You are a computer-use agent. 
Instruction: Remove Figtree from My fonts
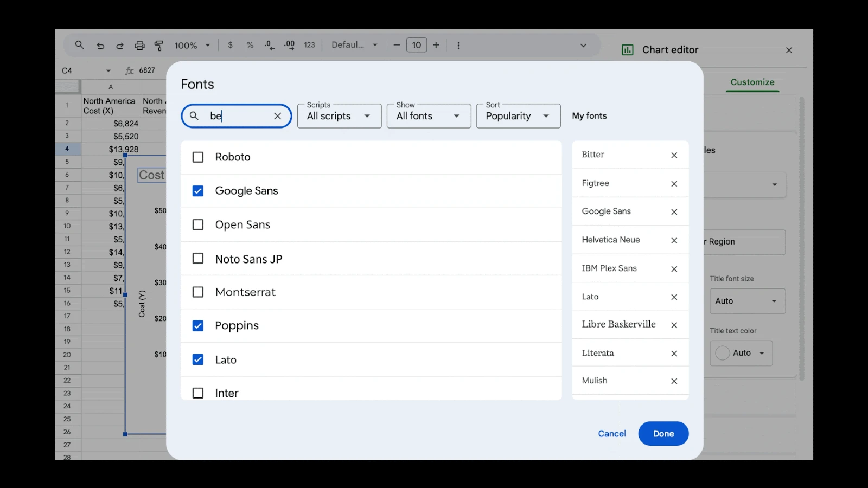(x=674, y=184)
